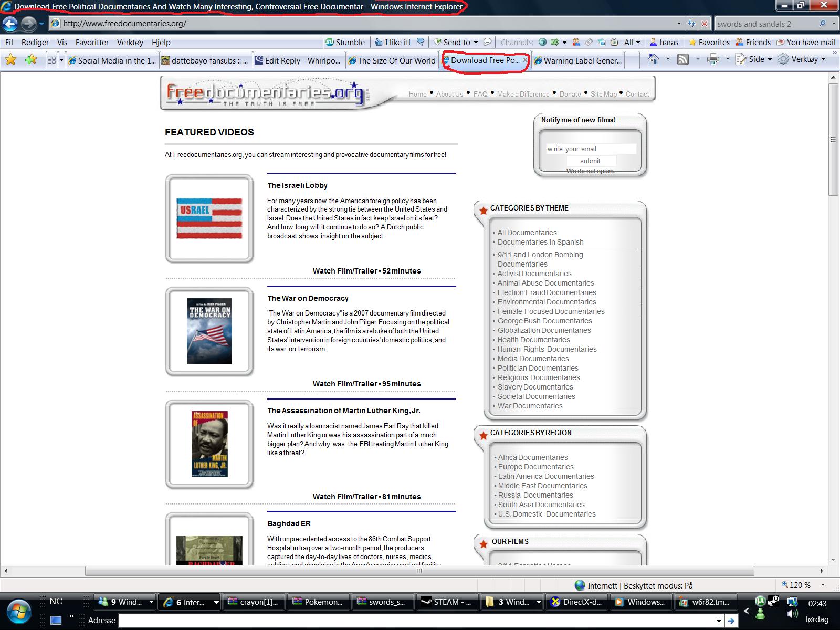Open StumbleUpon Favorites
Screen dimensions: 840x630
coord(709,42)
